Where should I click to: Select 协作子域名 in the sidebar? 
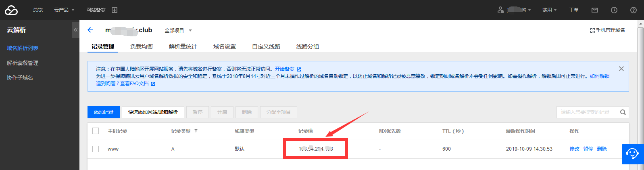tap(20, 78)
